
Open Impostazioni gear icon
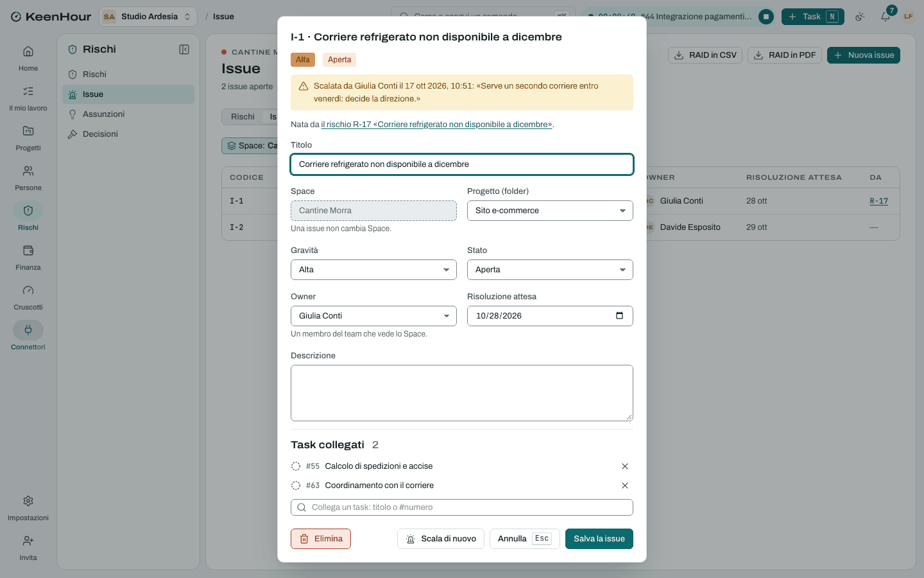click(x=28, y=501)
